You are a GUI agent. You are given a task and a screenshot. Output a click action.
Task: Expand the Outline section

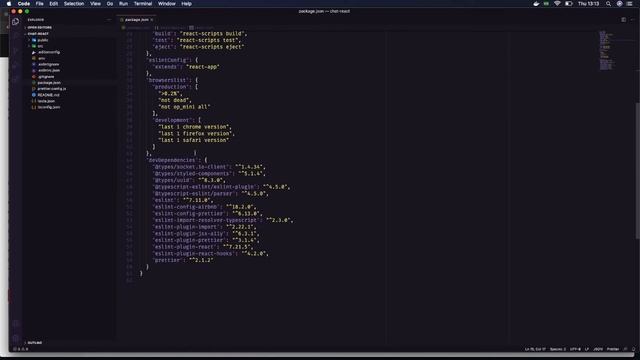coord(35,342)
